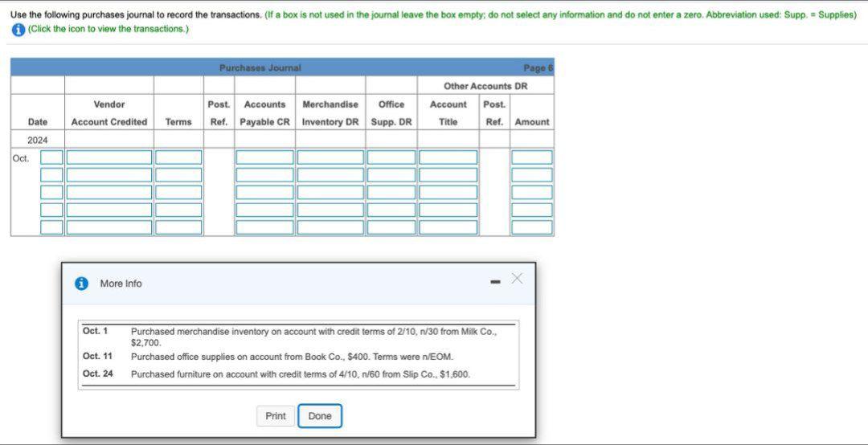Click the Done button
The width and height of the screenshot is (868, 445).
pyautogui.click(x=319, y=415)
